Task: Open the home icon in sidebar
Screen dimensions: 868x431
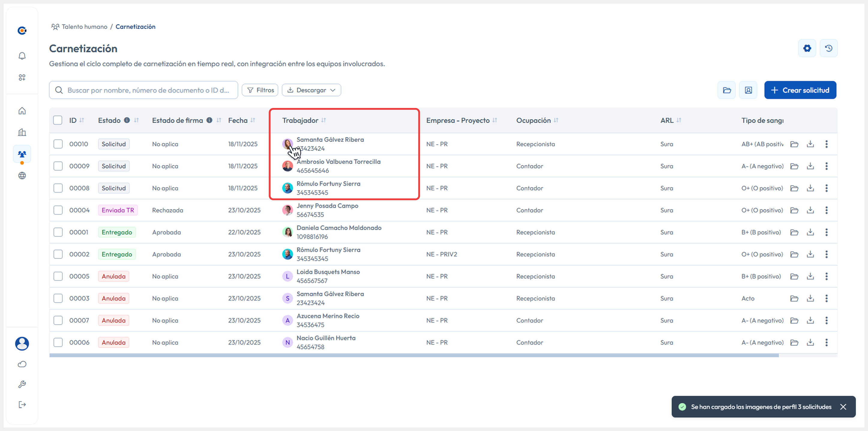Action: [x=22, y=111]
